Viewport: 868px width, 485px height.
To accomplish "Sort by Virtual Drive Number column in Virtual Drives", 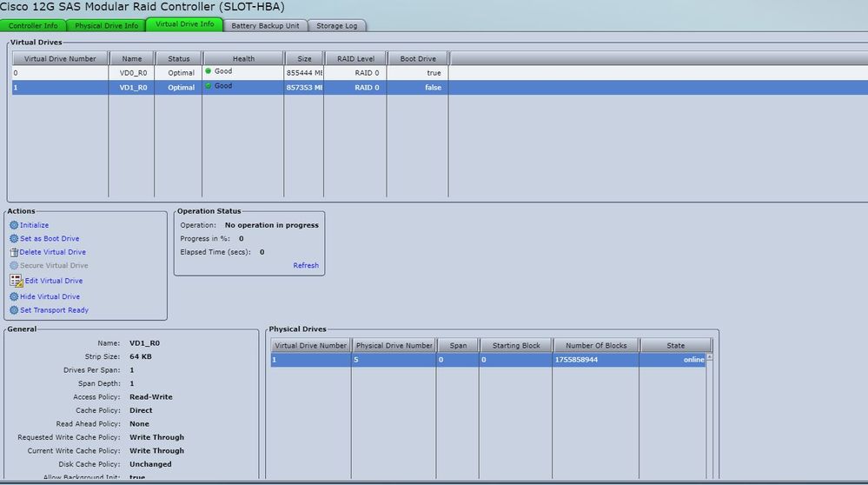I will pos(60,59).
